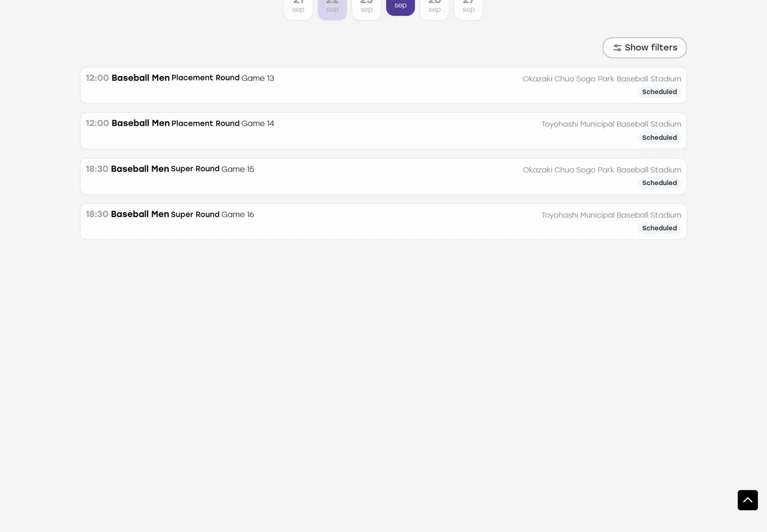Click the Scheduled badge on Game 14
Viewport: 767px width, 532px height.
660,138
